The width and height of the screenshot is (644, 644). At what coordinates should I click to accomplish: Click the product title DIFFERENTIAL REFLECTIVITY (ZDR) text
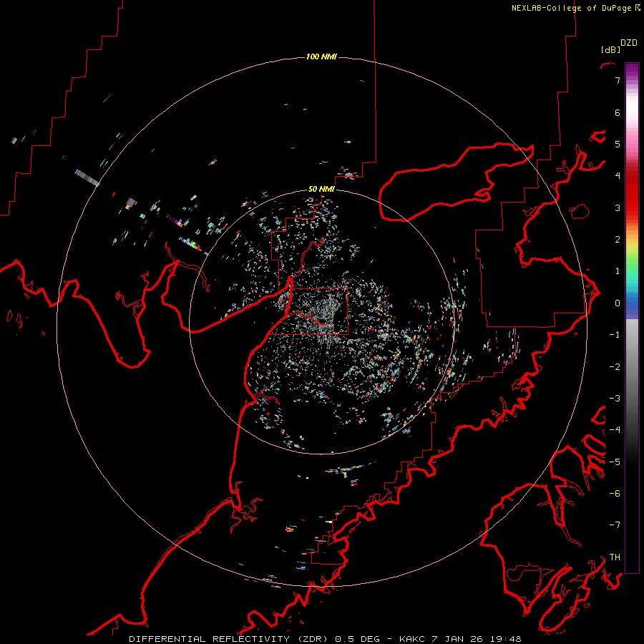[x=228, y=639]
